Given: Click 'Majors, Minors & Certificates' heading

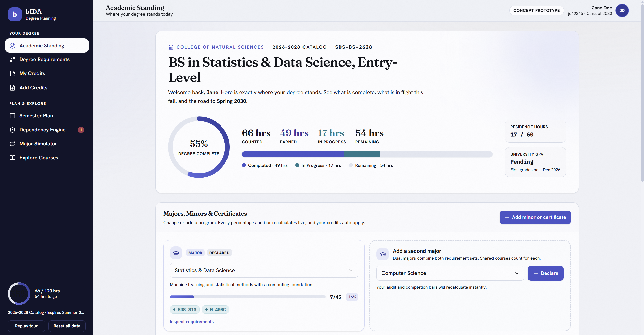Looking at the screenshot, I should (205, 214).
